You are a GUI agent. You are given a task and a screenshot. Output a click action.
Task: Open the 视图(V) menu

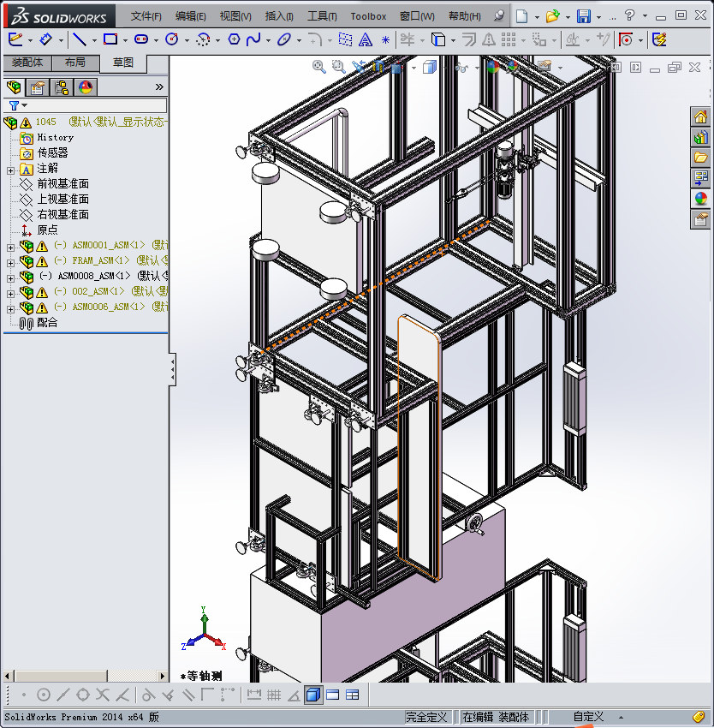pyautogui.click(x=235, y=16)
